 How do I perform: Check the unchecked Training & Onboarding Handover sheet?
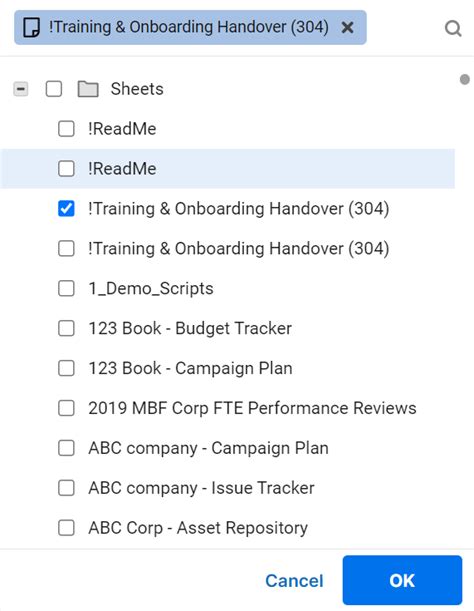(66, 248)
